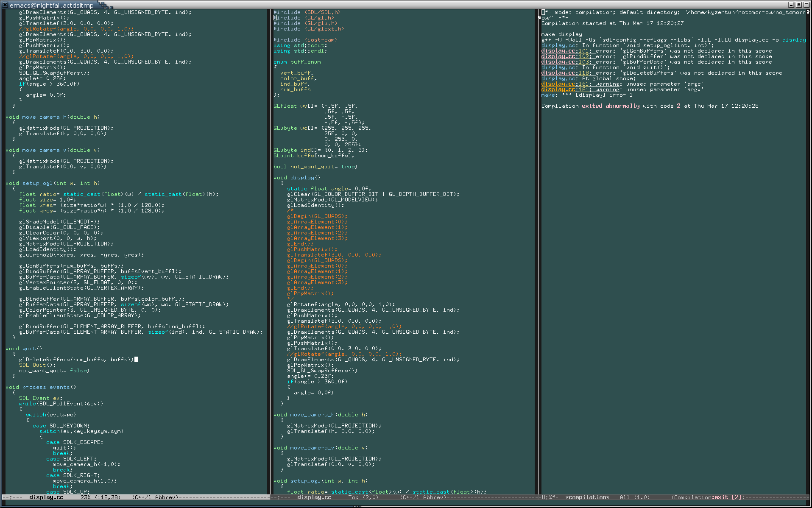Click the emacs@nightfail.actdsltmp title bar label
The width and height of the screenshot is (812, 508).
[x=51, y=5]
